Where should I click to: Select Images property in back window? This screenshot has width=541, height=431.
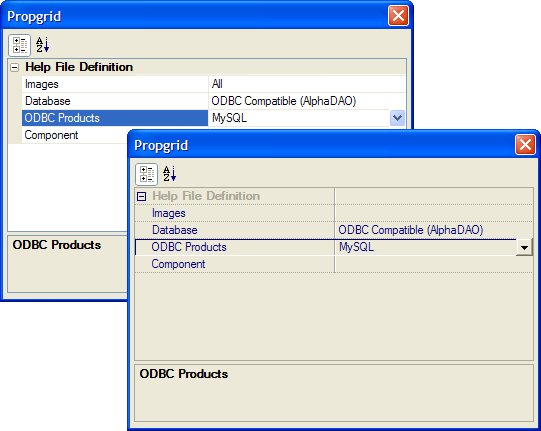(115, 84)
